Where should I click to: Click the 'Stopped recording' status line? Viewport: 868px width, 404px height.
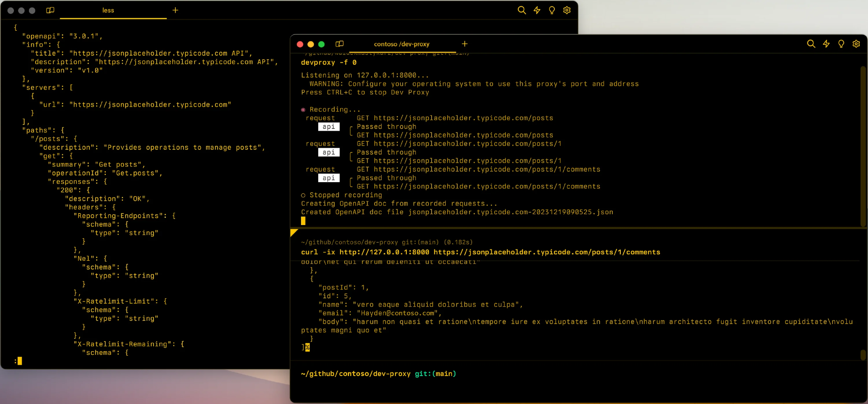341,195
